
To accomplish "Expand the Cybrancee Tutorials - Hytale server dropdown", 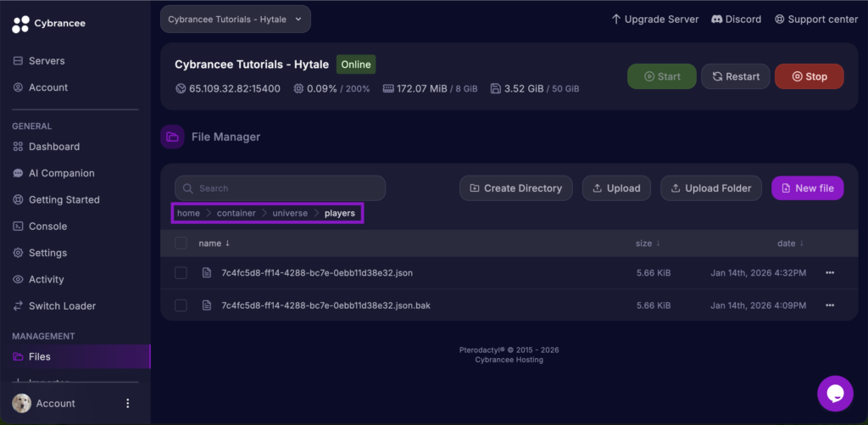I will tap(236, 20).
